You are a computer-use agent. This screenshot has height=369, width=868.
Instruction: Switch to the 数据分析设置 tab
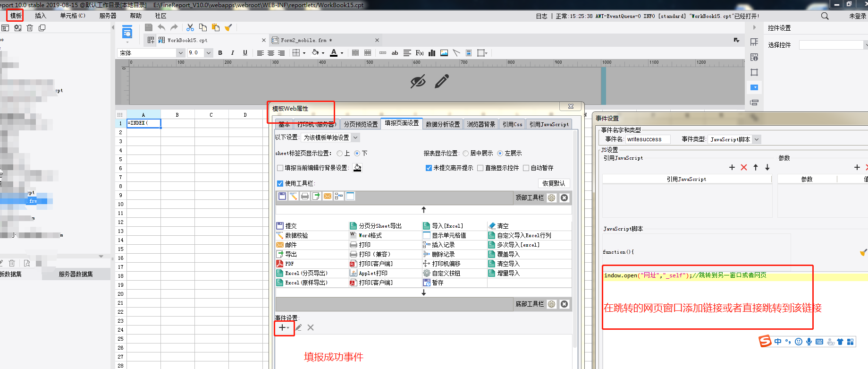tap(443, 124)
